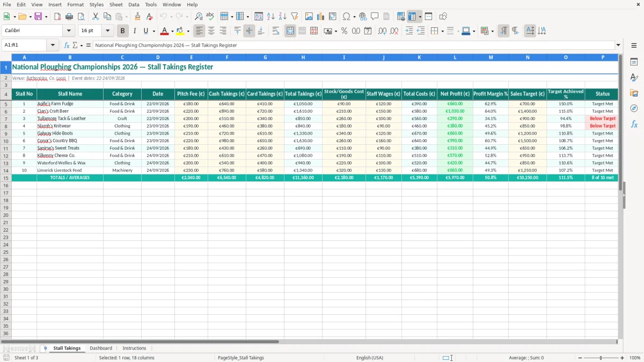644x362 pixels.
Task: Insert a hyperlink
Action: click(363, 17)
